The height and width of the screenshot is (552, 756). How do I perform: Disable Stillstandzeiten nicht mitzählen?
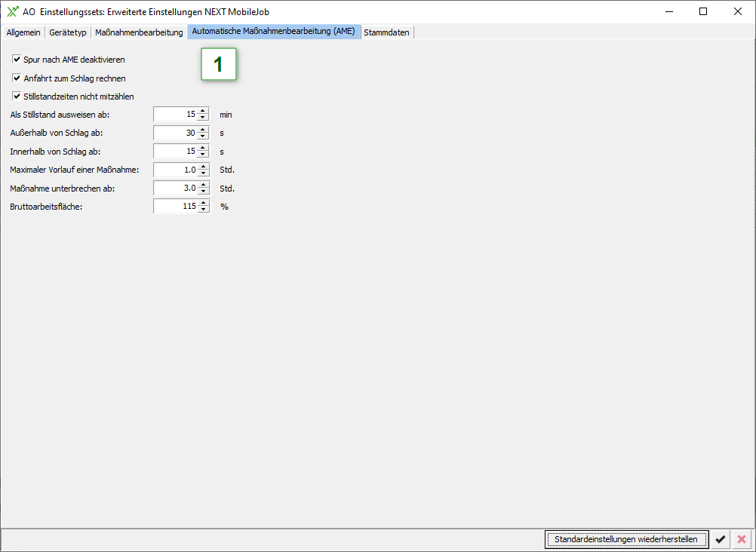pos(17,96)
